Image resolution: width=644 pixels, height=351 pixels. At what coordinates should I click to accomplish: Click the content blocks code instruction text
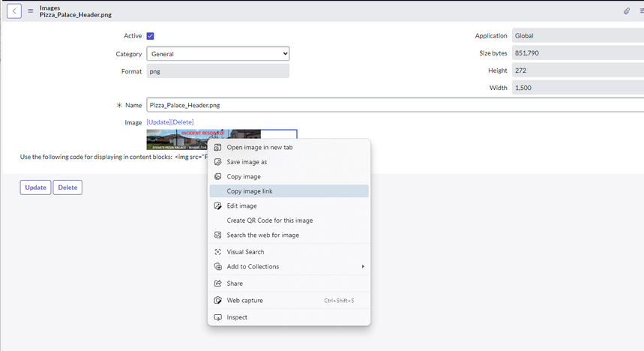(113, 157)
